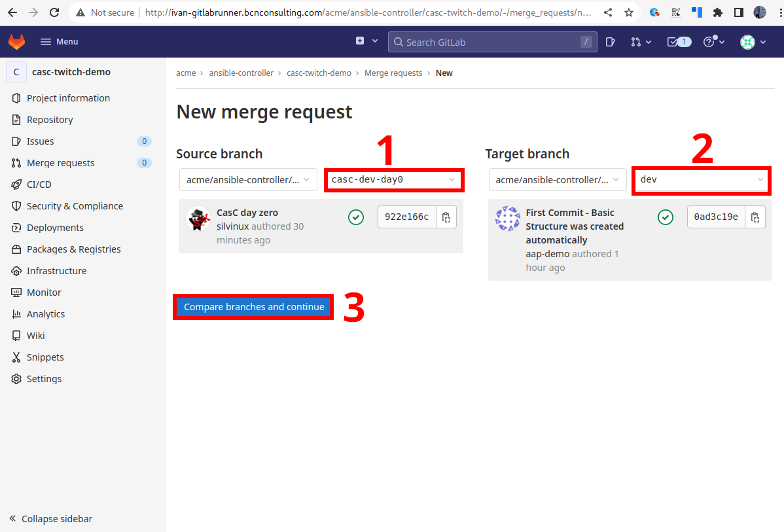Click commit SHA 0ad3c19e

[716, 217]
